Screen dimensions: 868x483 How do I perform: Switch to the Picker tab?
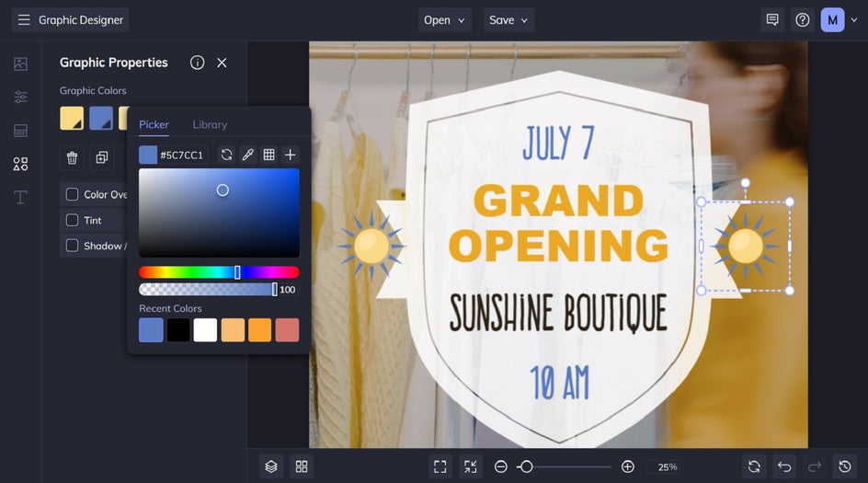click(154, 124)
